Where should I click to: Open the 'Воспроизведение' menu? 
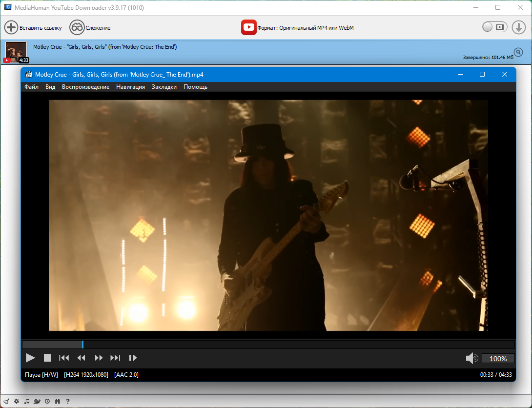[x=85, y=87]
